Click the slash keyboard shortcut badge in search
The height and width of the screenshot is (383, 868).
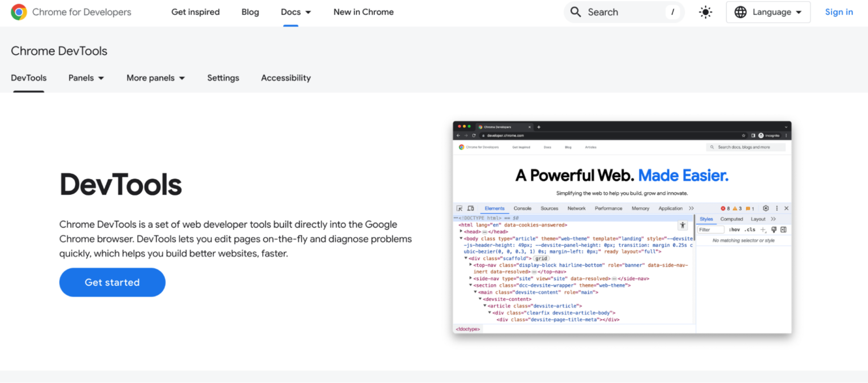672,11
